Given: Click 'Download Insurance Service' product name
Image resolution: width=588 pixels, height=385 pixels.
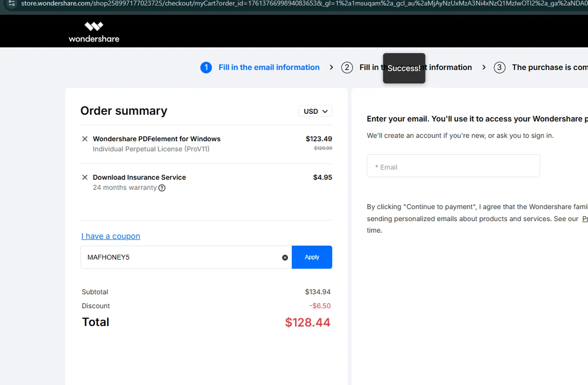Looking at the screenshot, I should [139, 177].
